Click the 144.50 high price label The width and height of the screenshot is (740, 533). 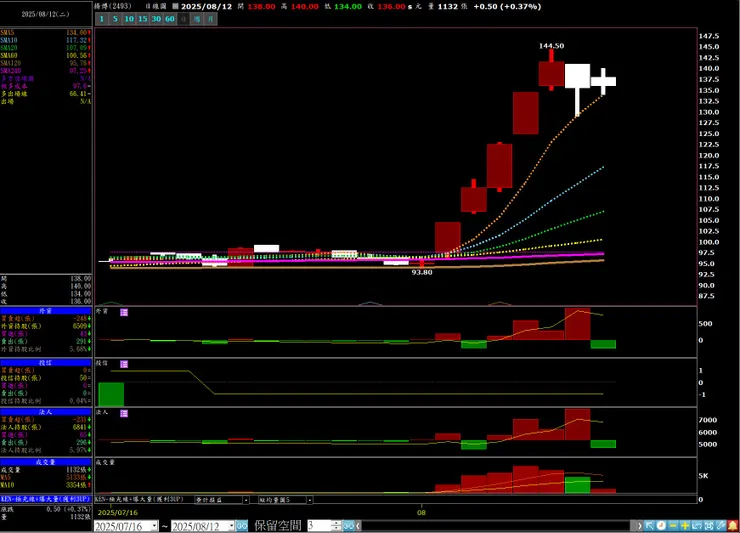coord(551,46)
